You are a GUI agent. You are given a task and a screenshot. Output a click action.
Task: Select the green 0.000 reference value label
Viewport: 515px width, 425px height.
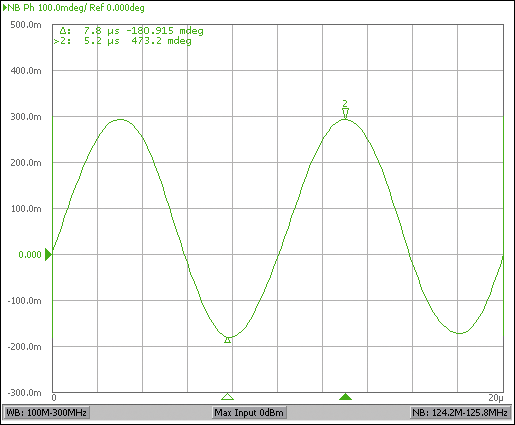point(30,255)
